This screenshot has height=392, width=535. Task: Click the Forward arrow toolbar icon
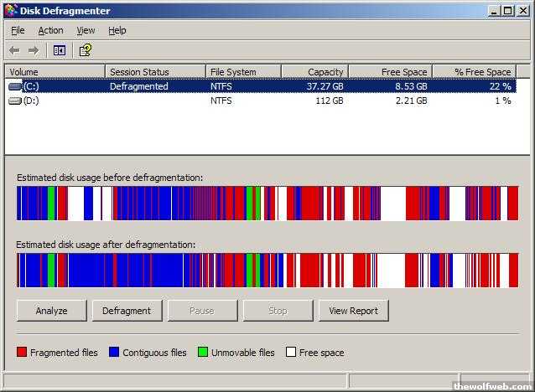pyautogui.click(x=34, y=51)
